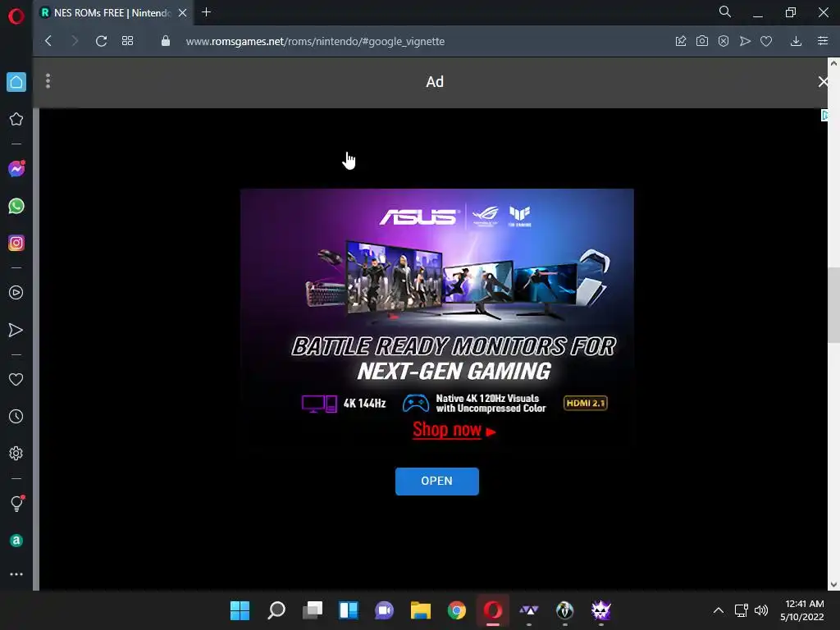
Task: Open the share page icon in address bar
Action: click(681, 41)
